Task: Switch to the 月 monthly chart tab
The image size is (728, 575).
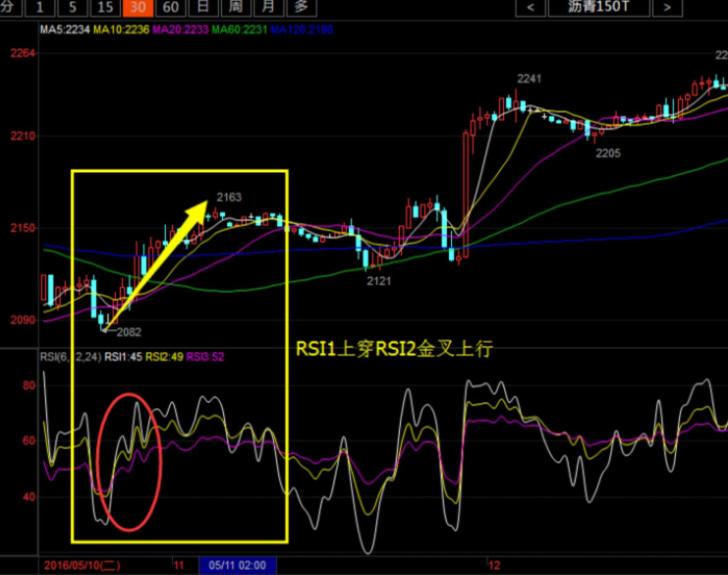Action: (x=268, y=7)
